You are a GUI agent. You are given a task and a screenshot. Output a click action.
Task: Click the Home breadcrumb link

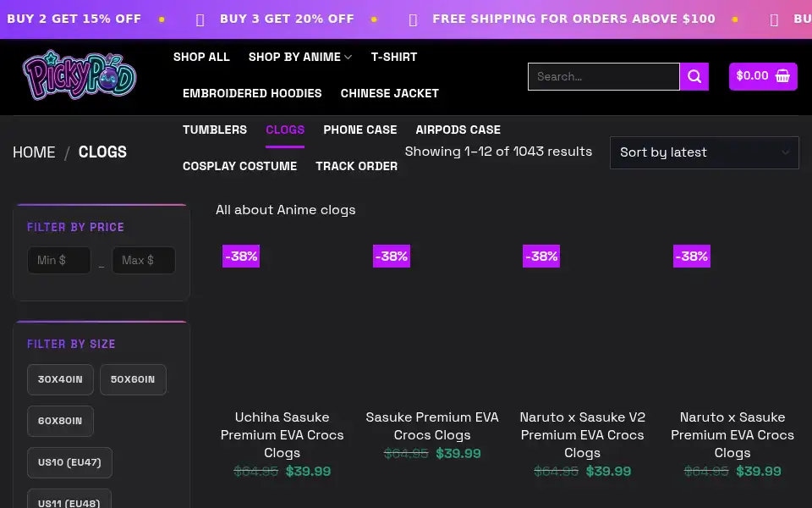[x=34, y=152]
